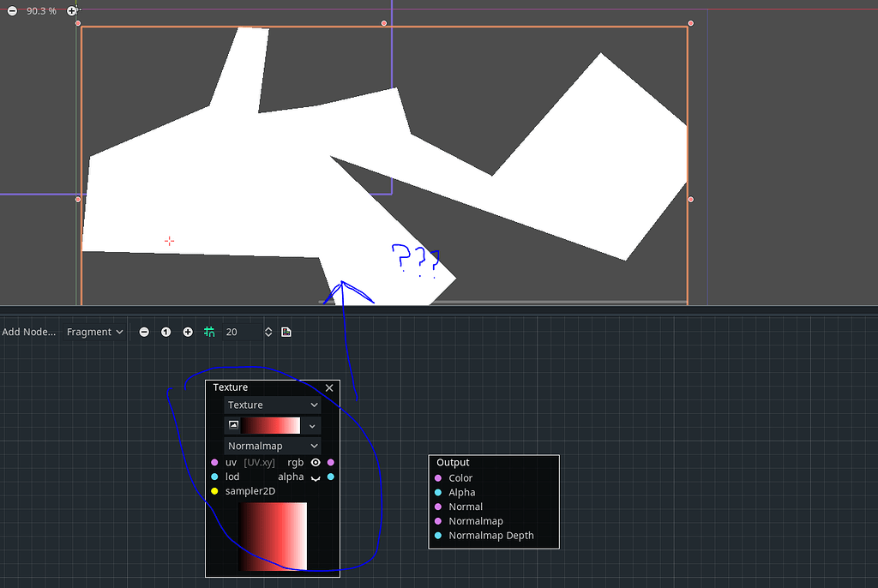878x588 pixels.
Task: Open the Fragment shader stage dropdown
Action: [x=93, y=332]
